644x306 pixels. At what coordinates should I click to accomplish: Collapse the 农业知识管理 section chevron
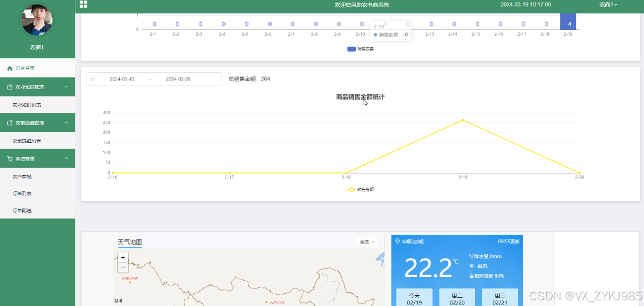point(66,87)
